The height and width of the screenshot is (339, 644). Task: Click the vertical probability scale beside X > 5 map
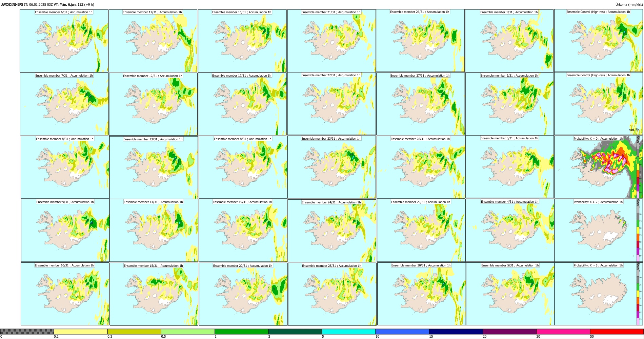pyautogui.click(x=638, y=294)
